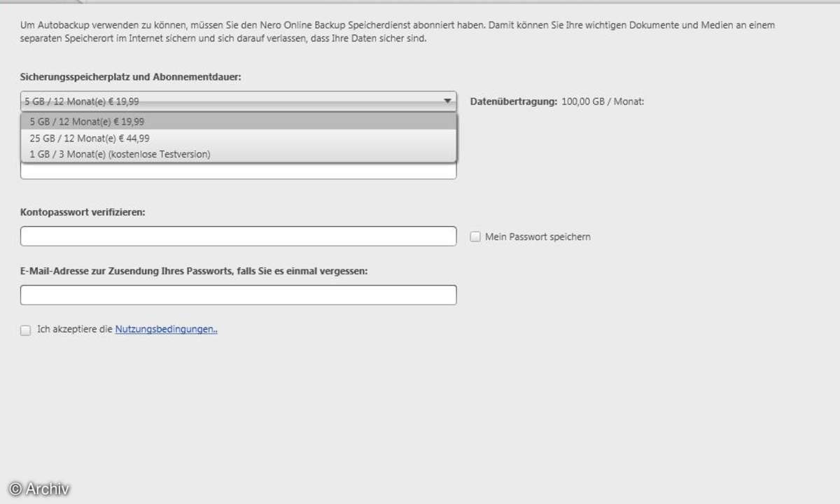Tick the Ich akzeptiere die Nutzungsbedingungen checkbox

[26, 330]
